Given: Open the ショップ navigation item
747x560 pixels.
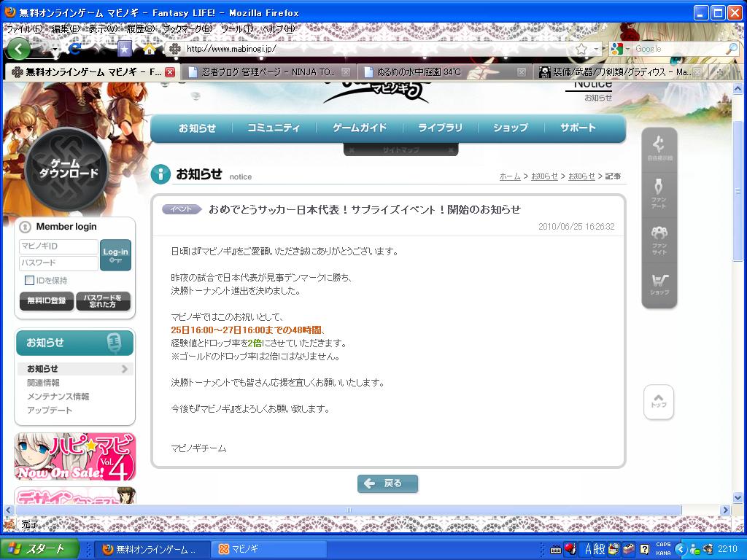Looking at the screenshot, I should pos(510,128).
